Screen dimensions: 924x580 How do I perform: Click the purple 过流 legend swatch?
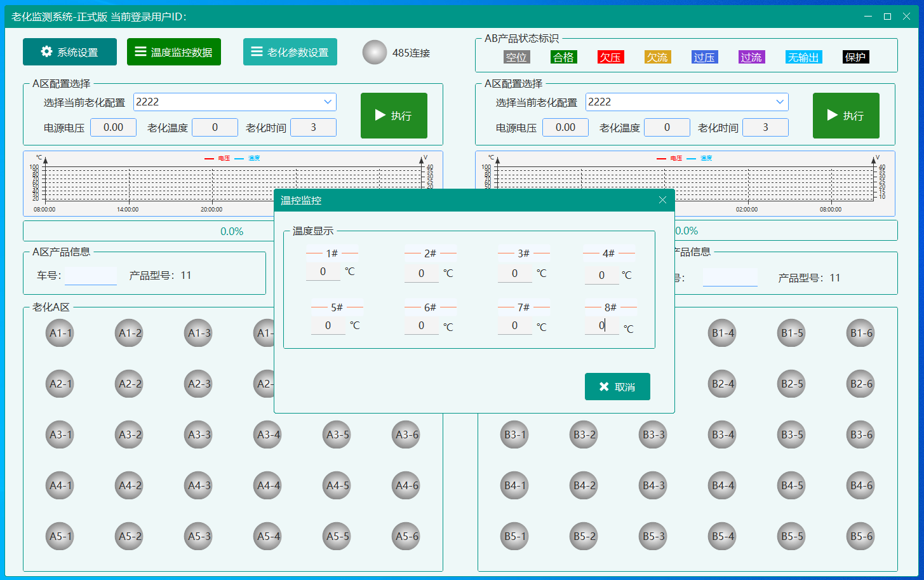point(751,57)
